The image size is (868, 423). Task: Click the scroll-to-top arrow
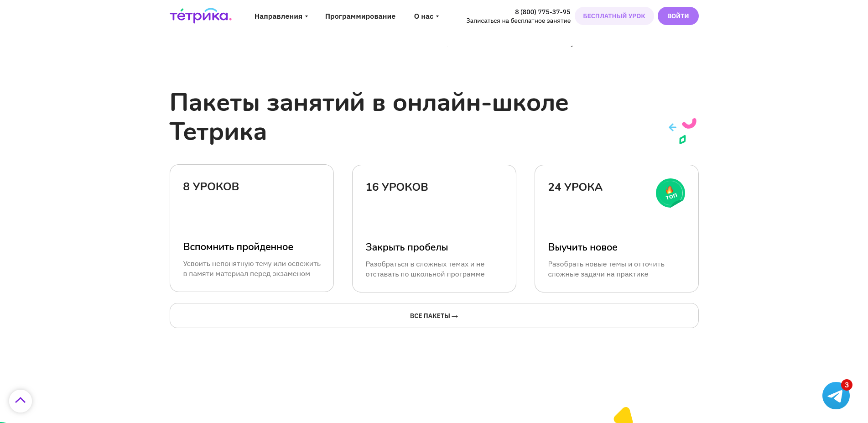point(21,400)
